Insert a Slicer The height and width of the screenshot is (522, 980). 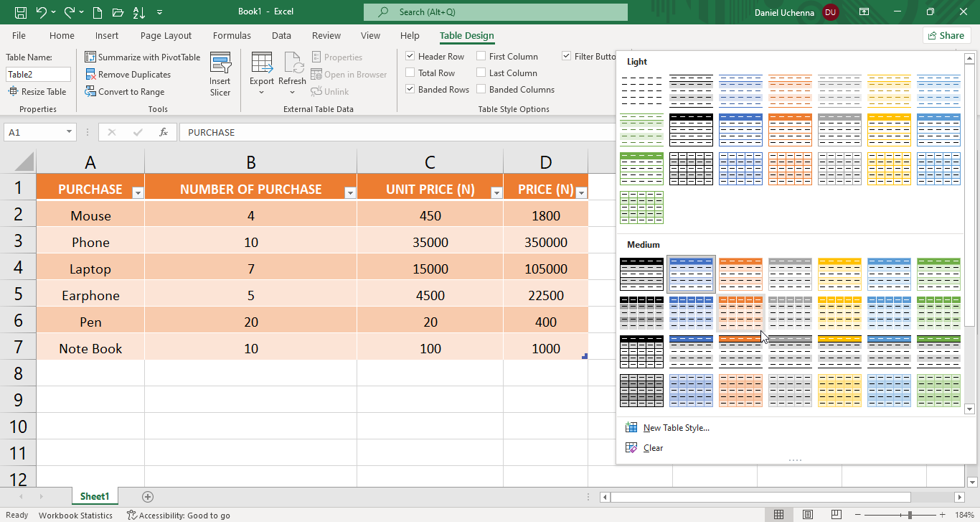coord(220,72)
